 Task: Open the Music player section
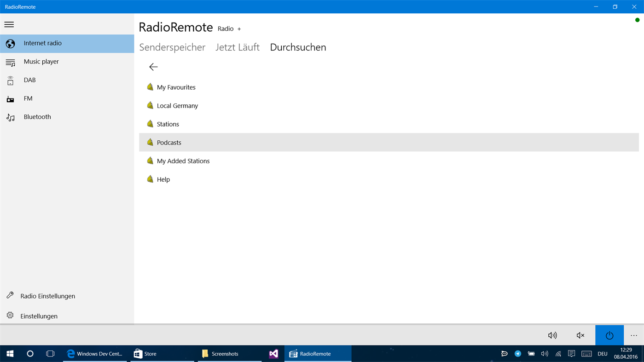[x=10, y=61]
